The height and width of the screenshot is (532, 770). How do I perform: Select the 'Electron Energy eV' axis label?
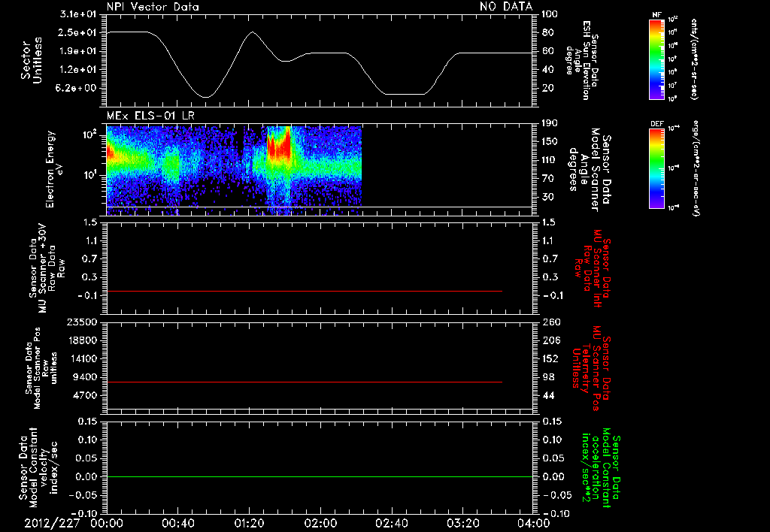pyautogui.click(x=54, y=169)
